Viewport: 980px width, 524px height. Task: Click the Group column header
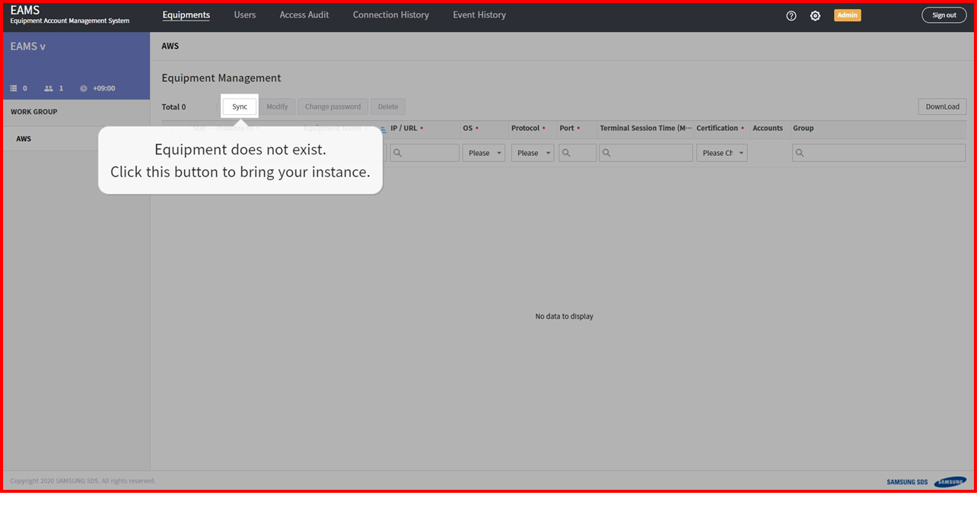tap(803, 129)
